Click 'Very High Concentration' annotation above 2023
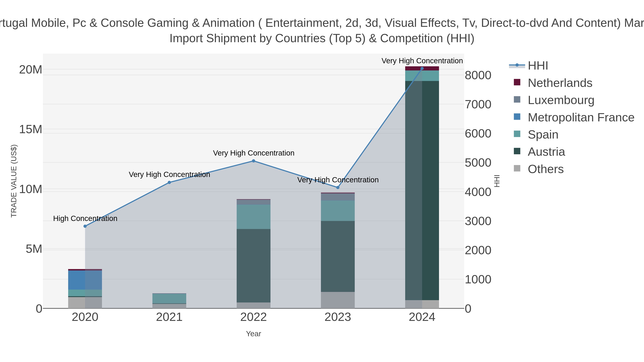Image resolution: width=644 pixels, height=362 pixels. click(338, 180)
